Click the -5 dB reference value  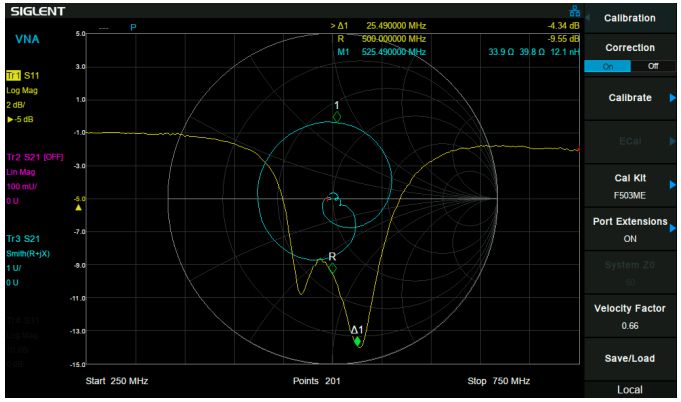pos(20,119)
